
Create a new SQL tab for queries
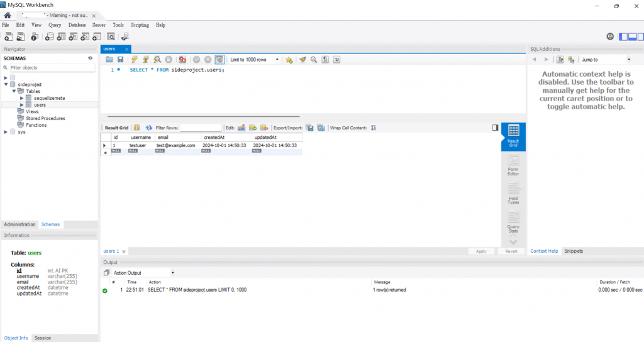tap(8, 37)
